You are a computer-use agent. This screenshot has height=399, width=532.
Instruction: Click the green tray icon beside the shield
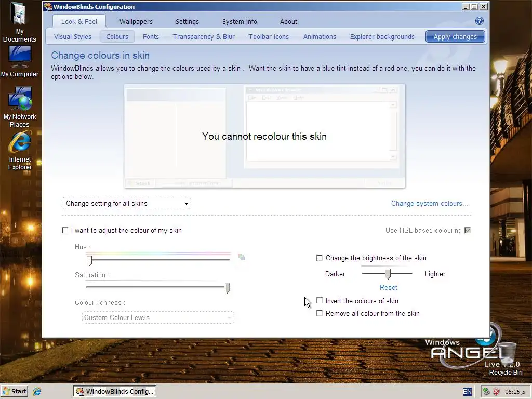click(x=486, y=392)
